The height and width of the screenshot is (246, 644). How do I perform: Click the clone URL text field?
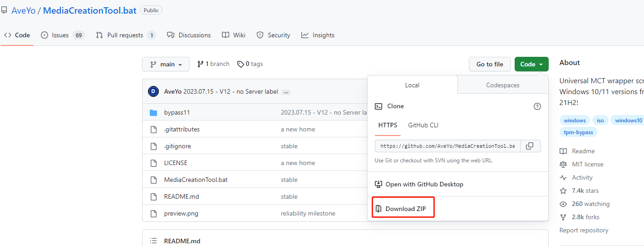[x=447, y=146]
